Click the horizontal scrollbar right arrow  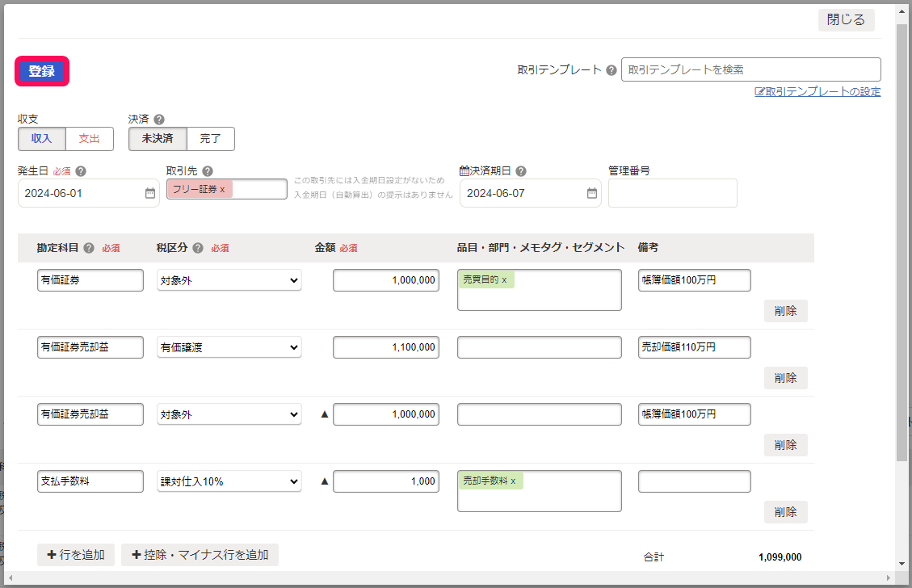point(888,577)
